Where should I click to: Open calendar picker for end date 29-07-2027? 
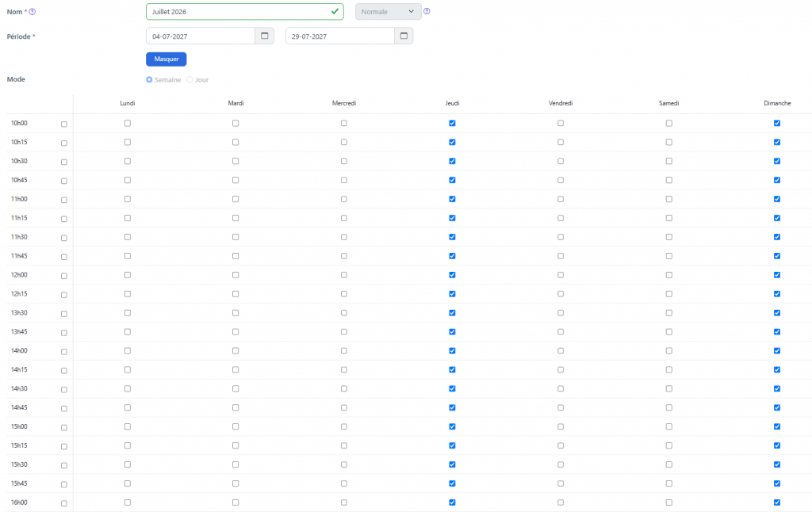(x=404, y=36)
